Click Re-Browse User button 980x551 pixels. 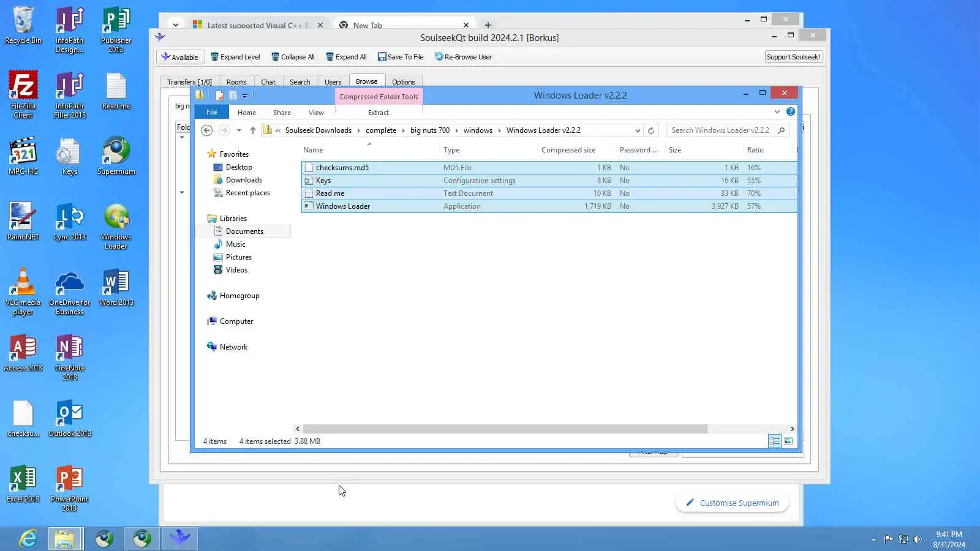[463, 57]
